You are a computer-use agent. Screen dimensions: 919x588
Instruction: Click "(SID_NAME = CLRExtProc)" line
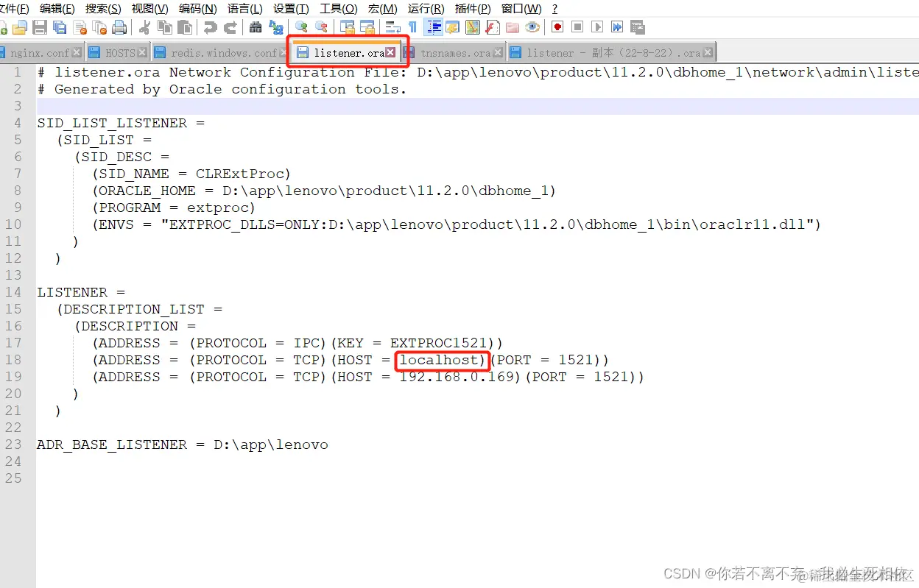(191, 174)
